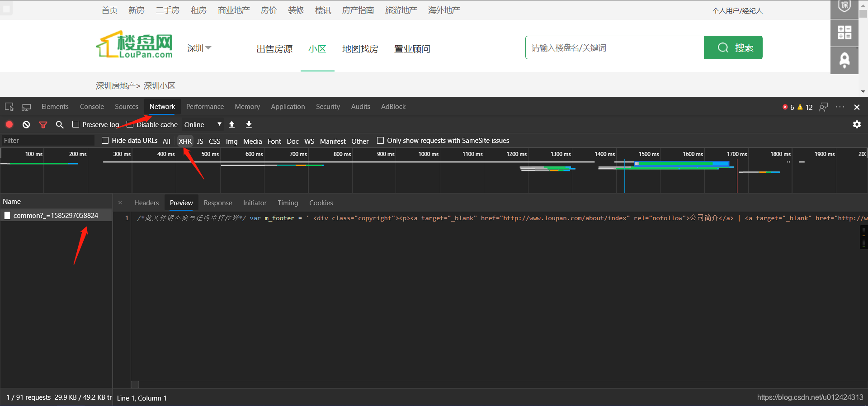
Task: Open the Cookies tab
Action: [321, 203]
